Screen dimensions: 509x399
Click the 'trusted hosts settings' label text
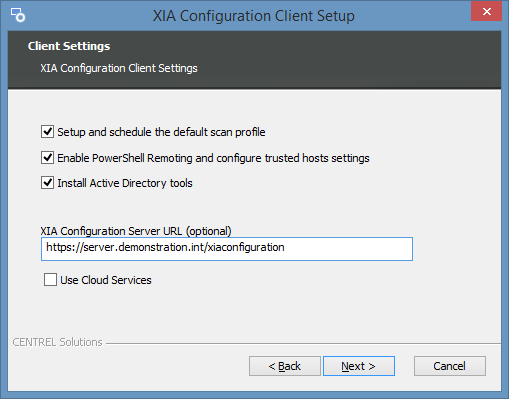(x=317, y=158)
